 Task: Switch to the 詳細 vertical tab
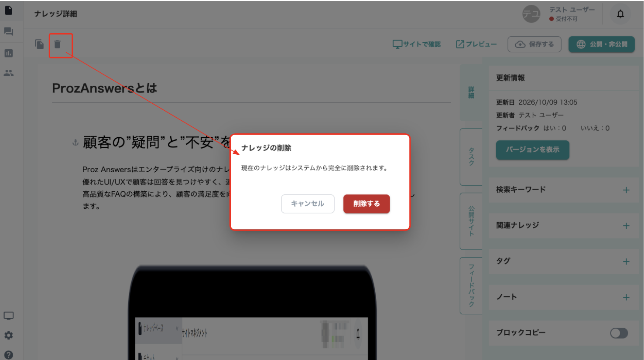(471, 93)
